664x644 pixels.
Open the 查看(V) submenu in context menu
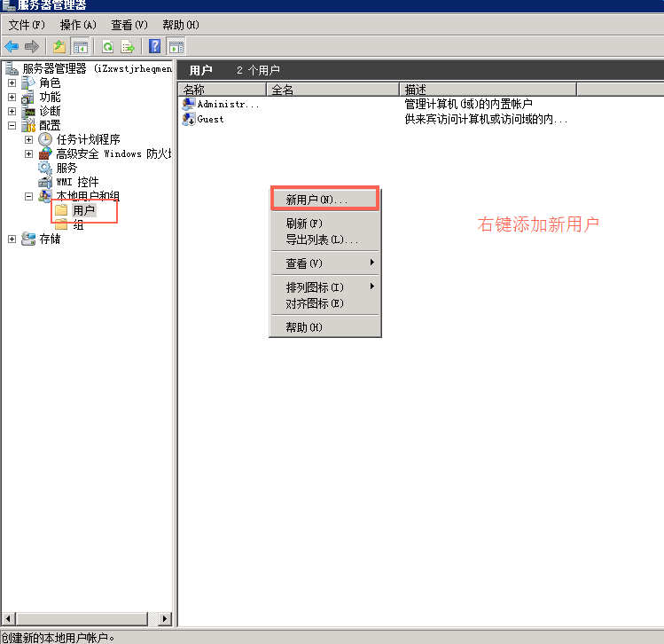coord(304,263)
